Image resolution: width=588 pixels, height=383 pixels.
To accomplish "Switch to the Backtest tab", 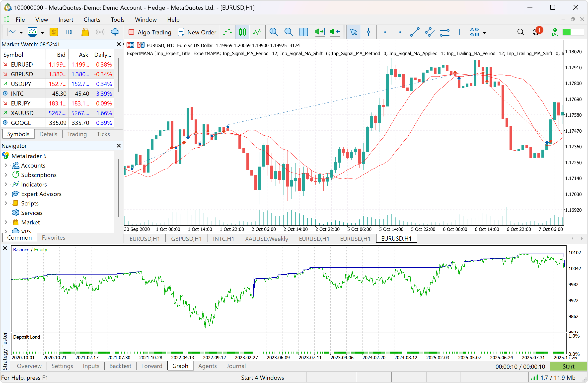I will click(x=120, y=366).
